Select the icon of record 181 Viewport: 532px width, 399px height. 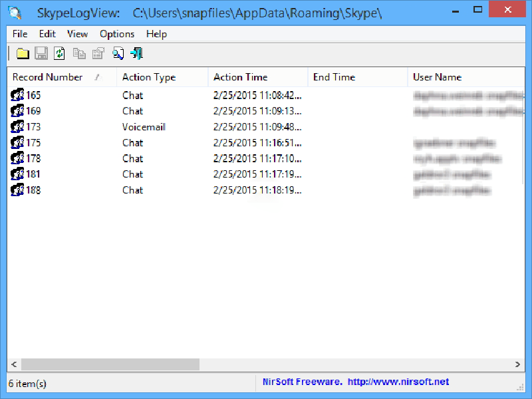coord(17,174)
